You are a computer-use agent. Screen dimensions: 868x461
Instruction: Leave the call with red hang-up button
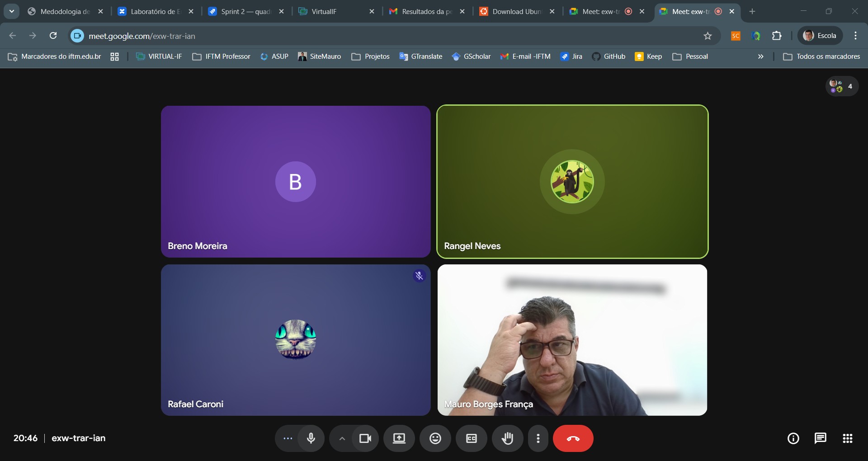(573, 438)
